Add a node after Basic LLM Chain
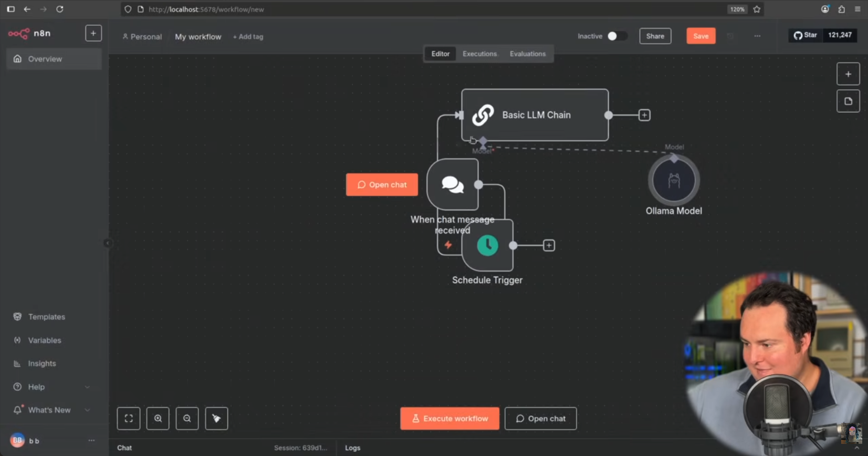The height and width of the screenshot is (456, 868). [x=644, y=115]
